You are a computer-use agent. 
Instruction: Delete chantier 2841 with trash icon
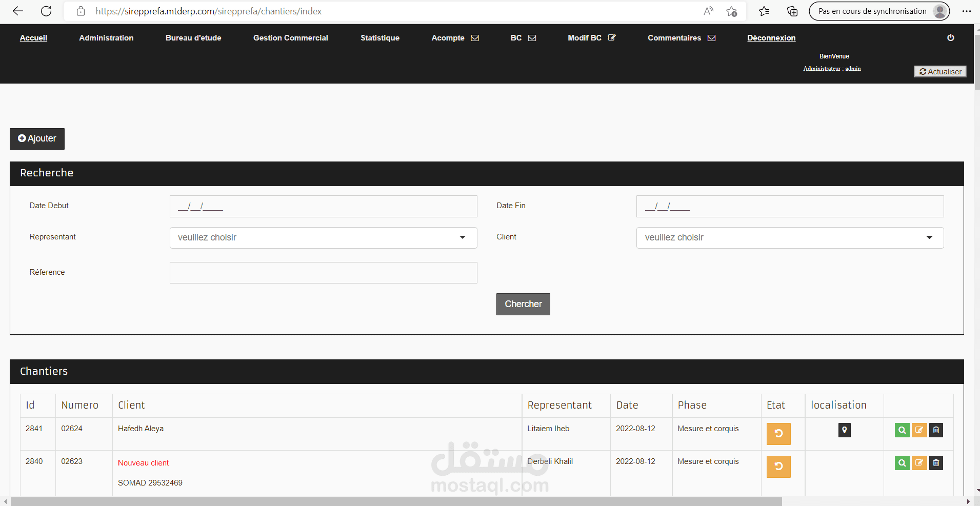[936, 430]
